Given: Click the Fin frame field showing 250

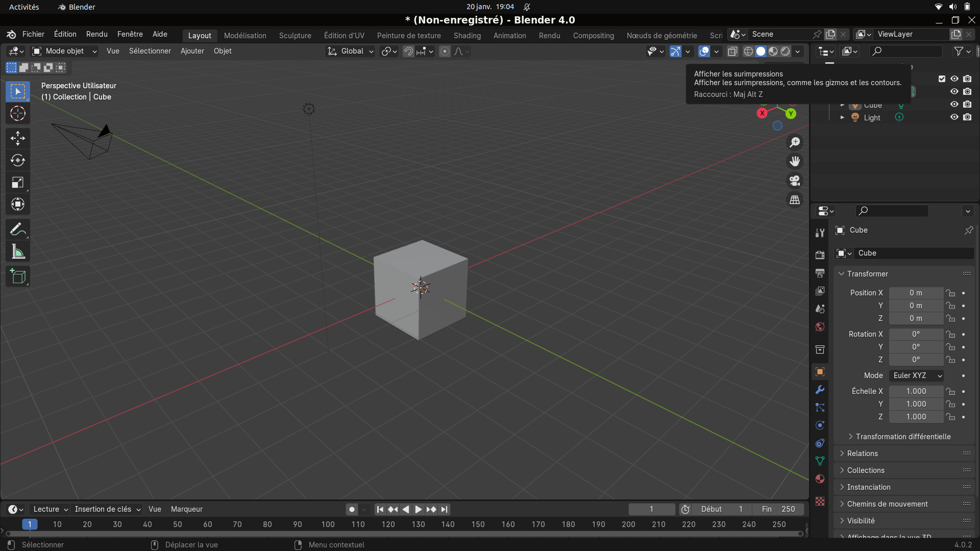Looking at the screenshot, I should coord(778,509).
